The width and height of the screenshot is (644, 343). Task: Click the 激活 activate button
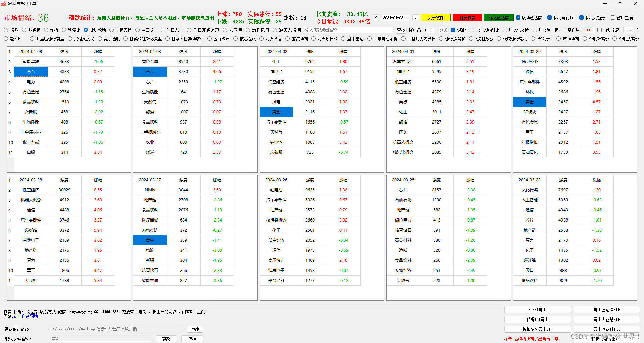coord(443,30)
